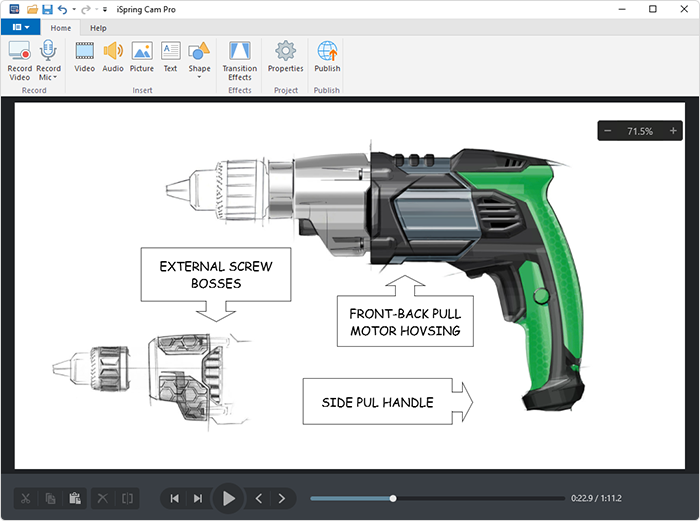This screenshot has width=700, height=521.
Task: Cut the selection with the scissors icon
Action: tap(26, 498)
